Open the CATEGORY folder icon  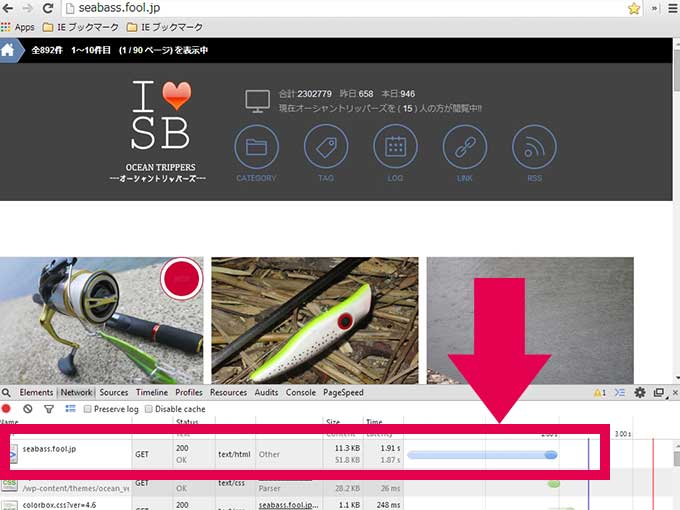pos(256,147)
